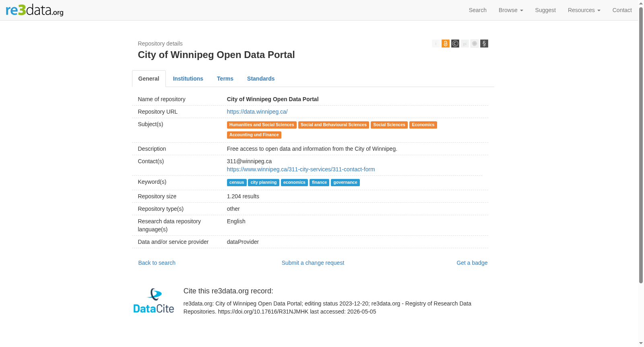
Task: Select the orange Social Sciences subject tag
Action: pyautogui.click(x=389, y=125)
